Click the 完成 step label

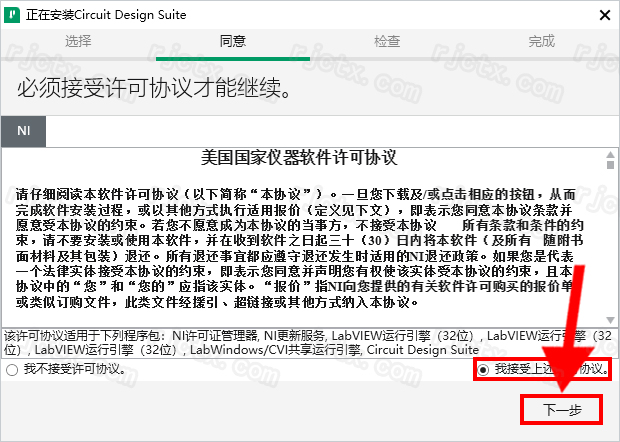[541, 42]
